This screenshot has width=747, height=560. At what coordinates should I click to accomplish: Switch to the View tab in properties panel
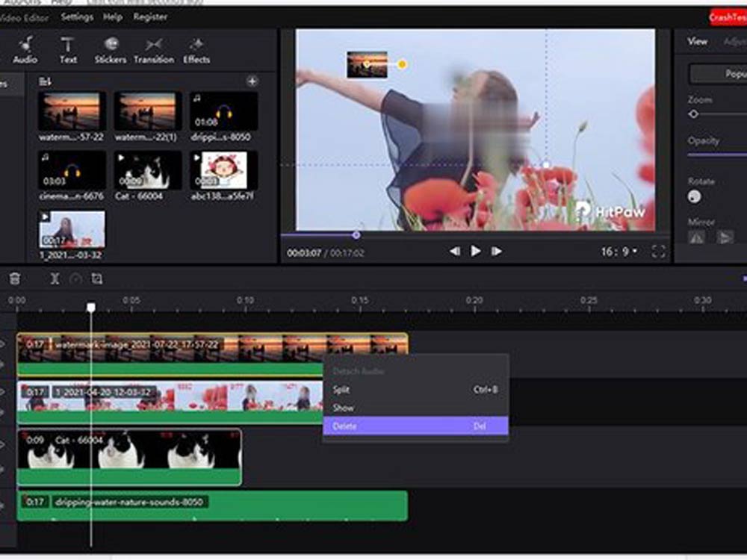click(697, 41)
